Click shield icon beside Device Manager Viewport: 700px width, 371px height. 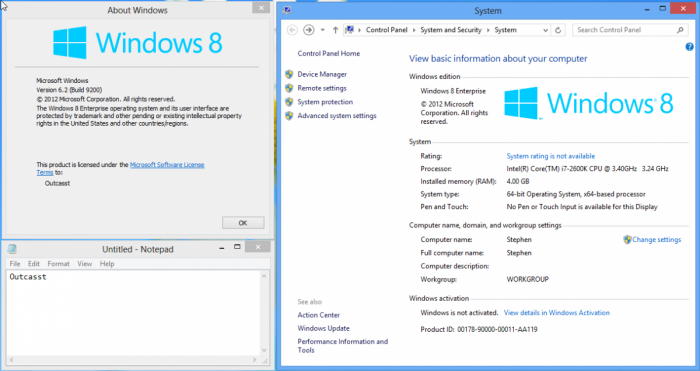pyautogui.click(x=289, y=75)
